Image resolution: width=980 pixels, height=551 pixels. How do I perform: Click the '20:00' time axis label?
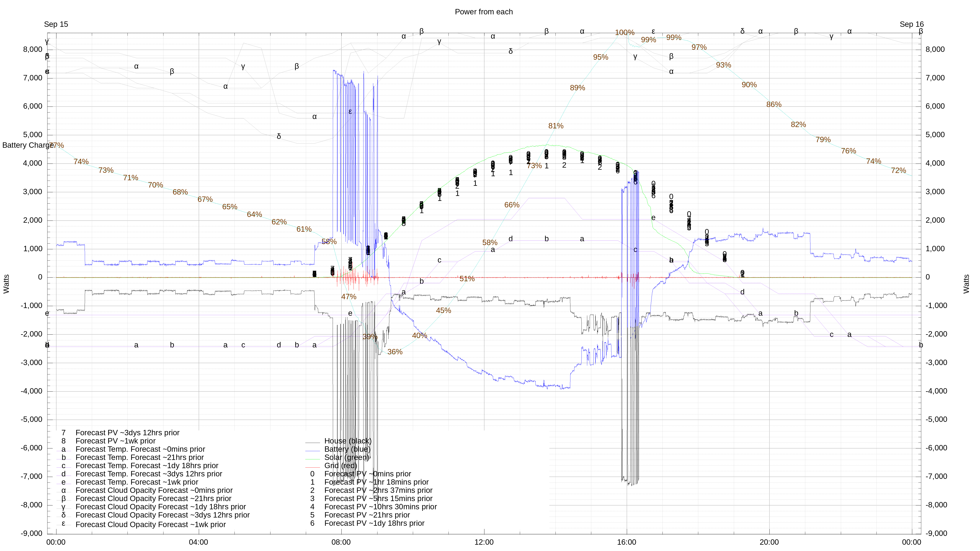pyautogui.click(x=769, y=542)
